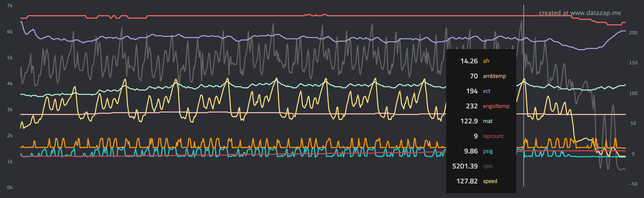Select the "-50" right axis label
Screen dimensions: 644x198
633,184
